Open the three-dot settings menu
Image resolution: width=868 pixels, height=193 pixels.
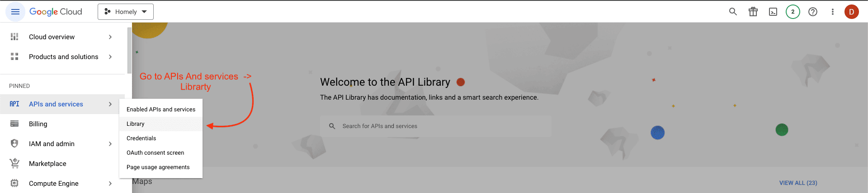coord(832,12)
